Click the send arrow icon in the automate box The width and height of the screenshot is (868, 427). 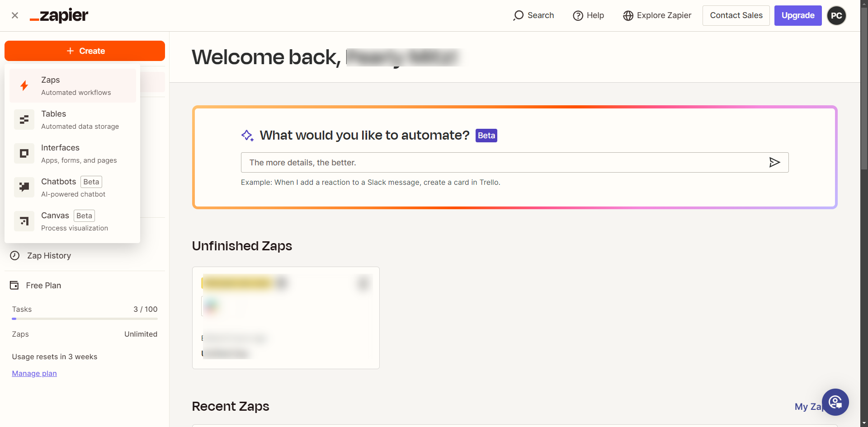(774, 162)
